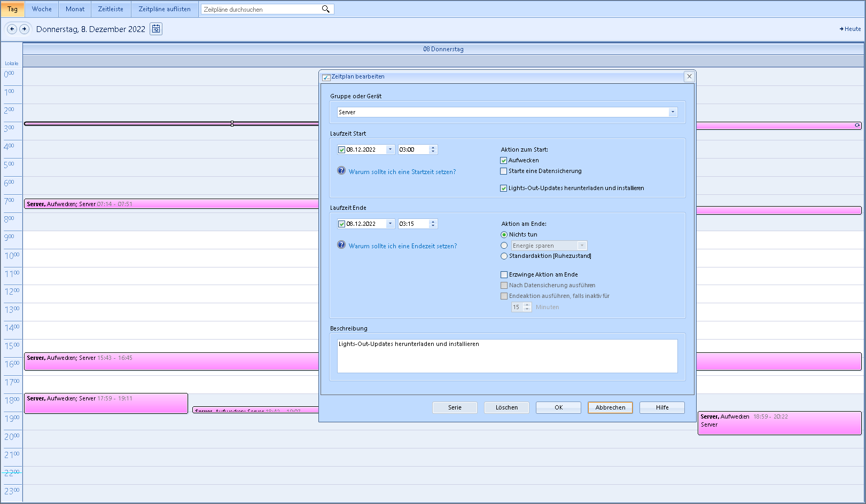This screenshot has width=866, height=504.
Task: Adjust the 15 Minuten spinner
Action: pos(527,307)
